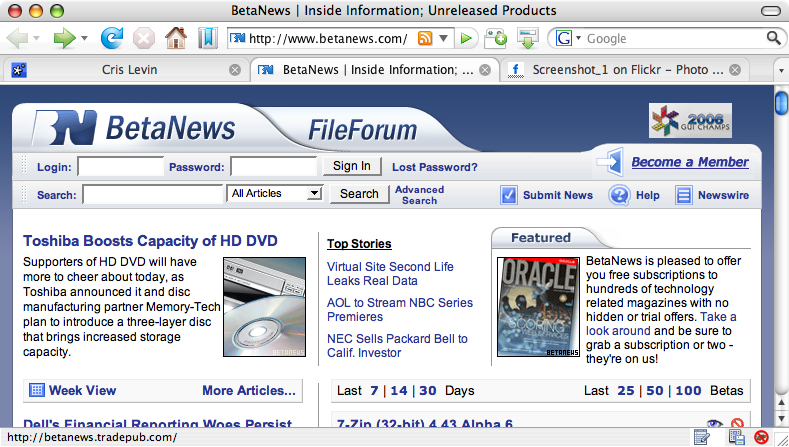
Task: Close the Screenshot_1 on Flickr tab
Action: [735, 70]
